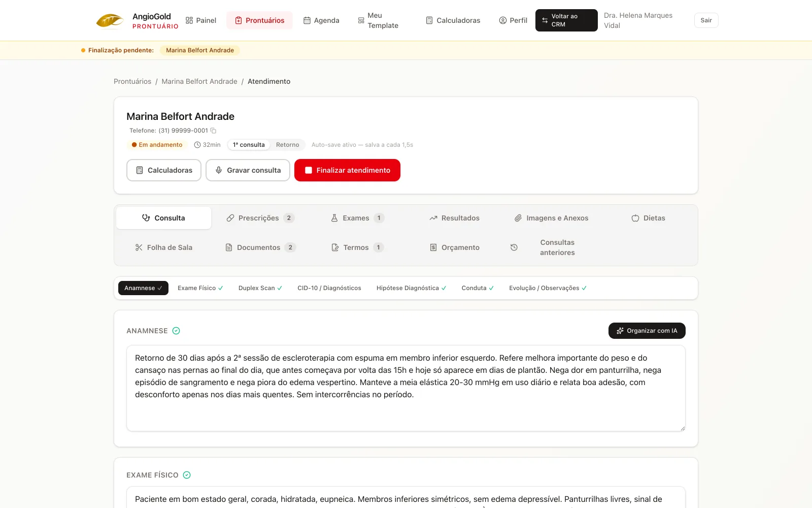
Task: Select the 1ª consulta option
Action: point(249,145)
